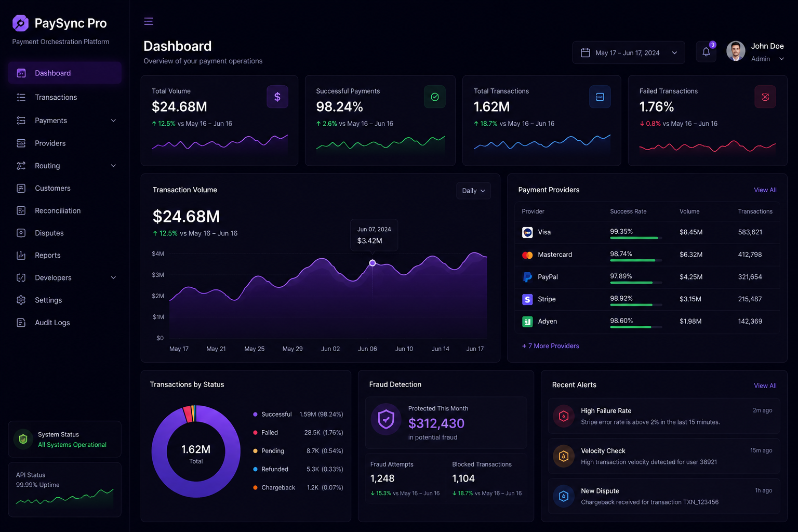The width and height of the screenshot is (798, 532).
Task: Click Visa success rate progress bar
Action: pos(636,238)
